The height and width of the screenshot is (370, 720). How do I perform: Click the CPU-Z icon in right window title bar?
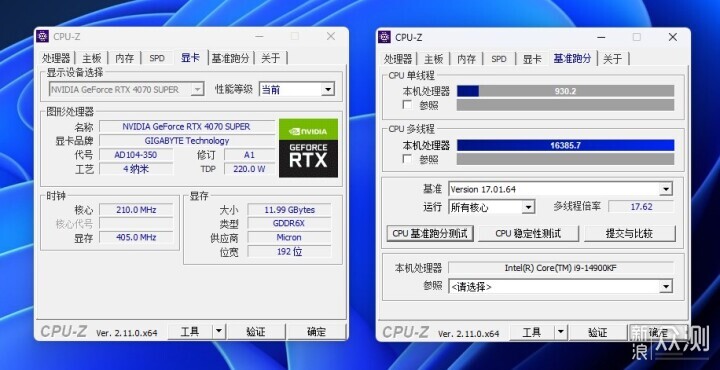coord(384,37)
